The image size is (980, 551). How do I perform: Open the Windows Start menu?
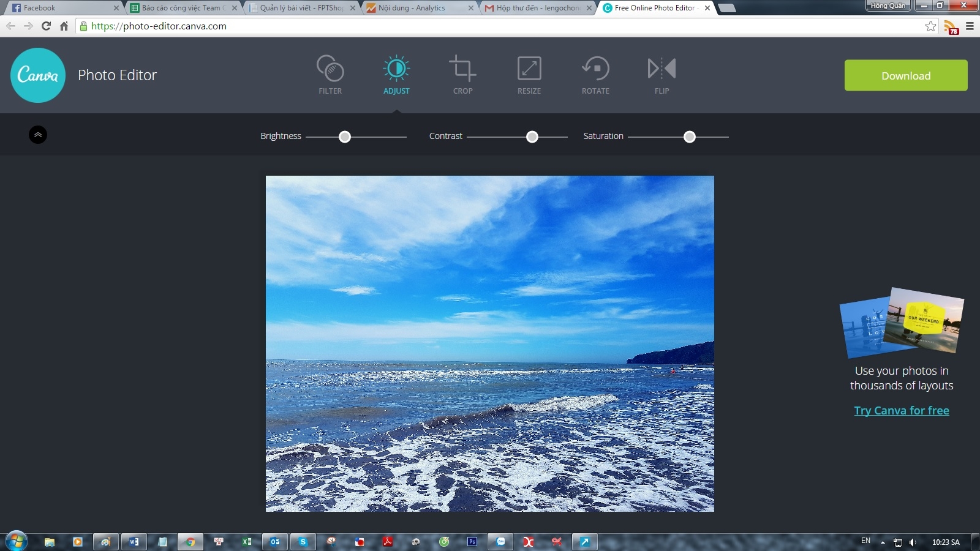coord(17,541)
